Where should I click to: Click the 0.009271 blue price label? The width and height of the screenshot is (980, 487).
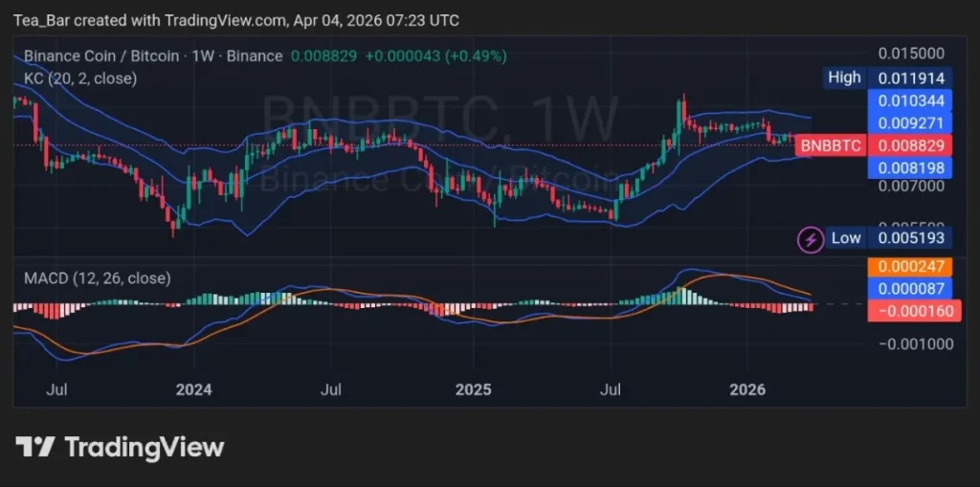click(911, 122)
